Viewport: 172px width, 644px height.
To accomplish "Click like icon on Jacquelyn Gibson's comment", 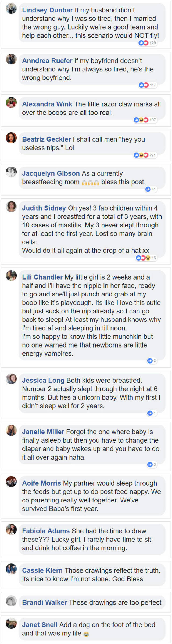I will point(148,189).
